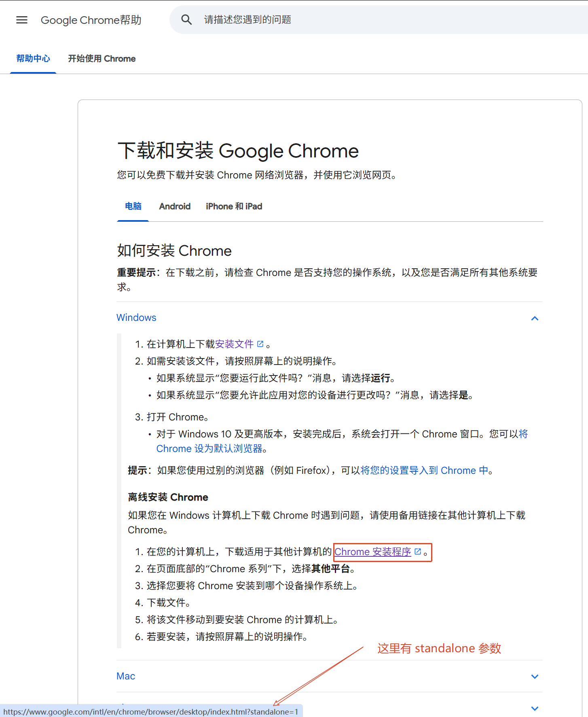
Task: Open 将您的设置导入到 Chrome 中 link
Action: pos(425,470)
